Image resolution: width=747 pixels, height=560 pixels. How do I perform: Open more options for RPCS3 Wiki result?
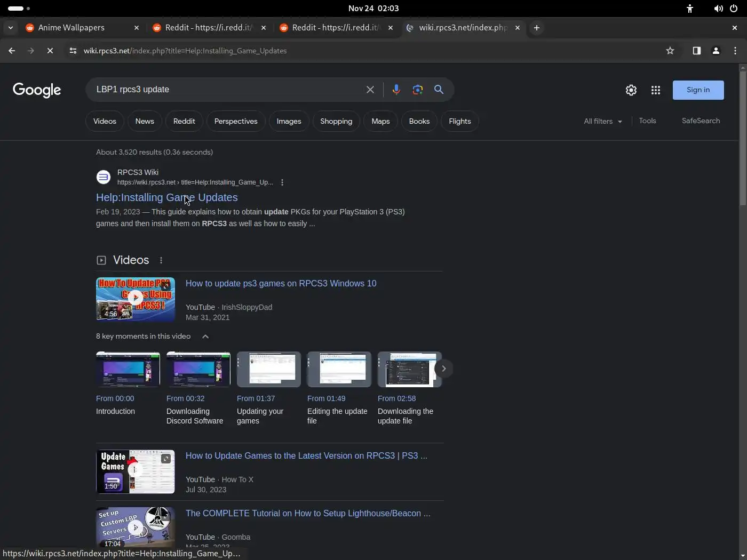[x=282, y=182]
